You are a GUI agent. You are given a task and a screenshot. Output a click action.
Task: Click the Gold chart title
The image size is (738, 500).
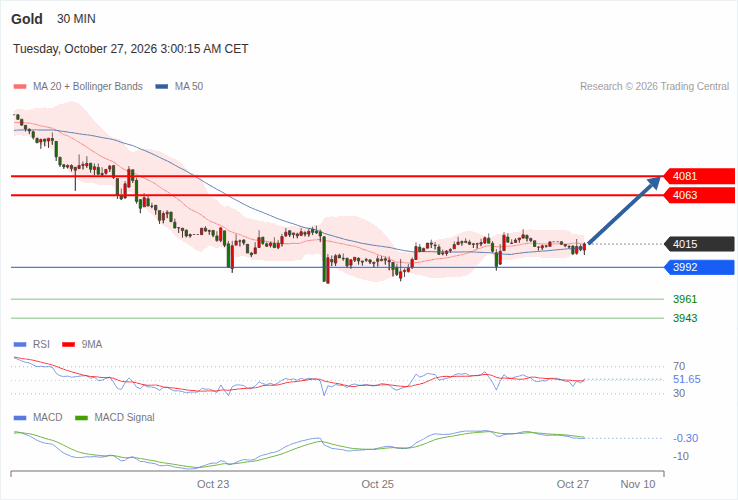27,19
